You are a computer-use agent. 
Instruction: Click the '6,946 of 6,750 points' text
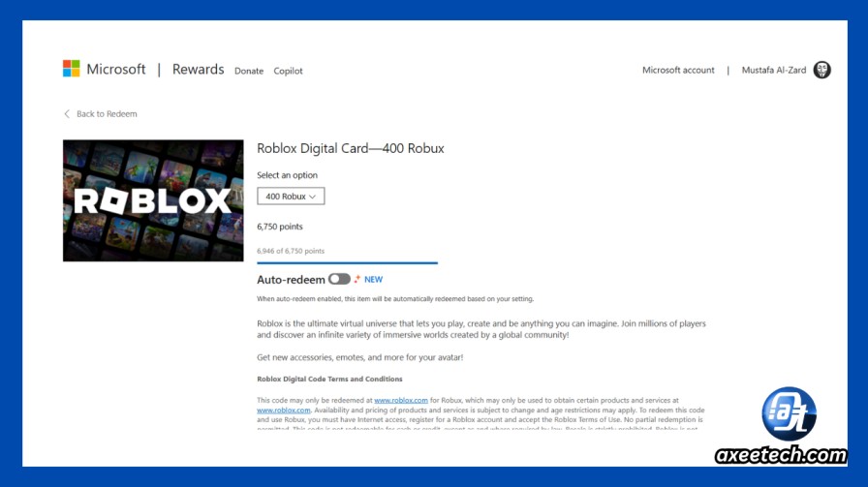(x=291, y=251)
